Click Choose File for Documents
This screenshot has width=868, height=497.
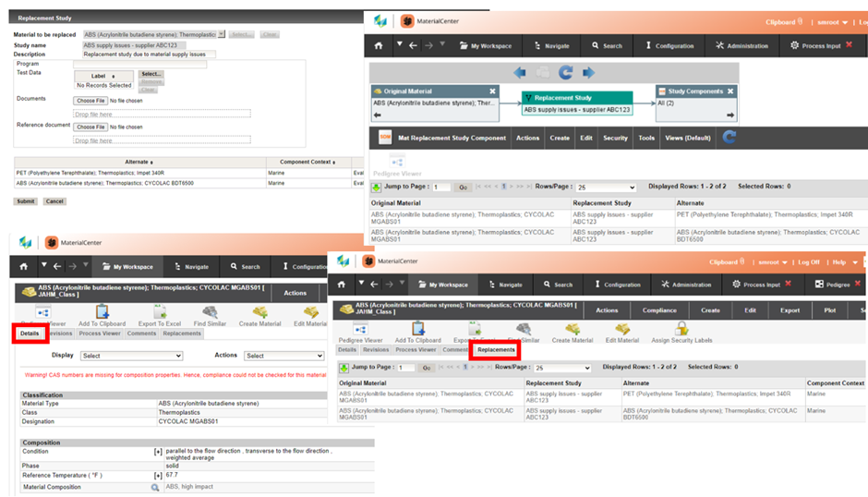[90, 101]
